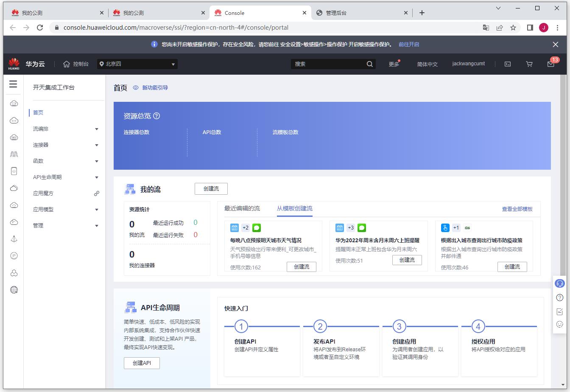The height and width of the screenshot is (392, 570).
Task: Click the help question mark floating icon
Action: click(560, 297)
